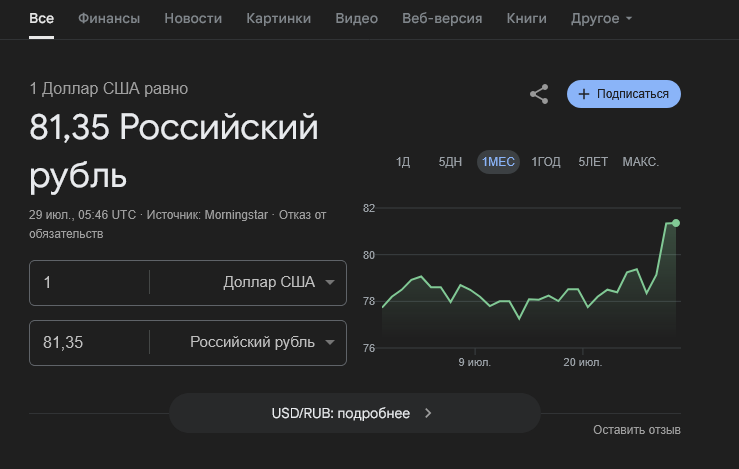Click the Подписаться button
Image resolution: width=739 pixels, height=469 pixels.
pyautogui.click(x=624, y=94)
